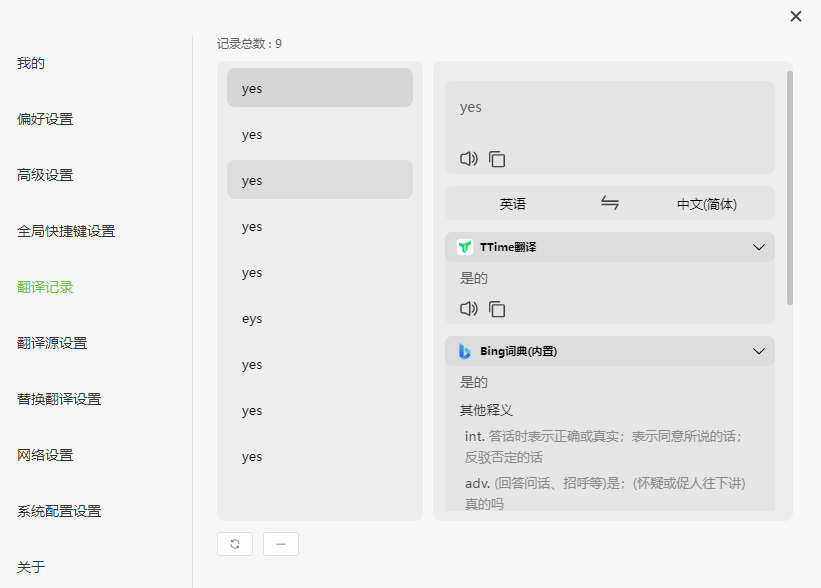Select the "eys" record in the list

319,318
